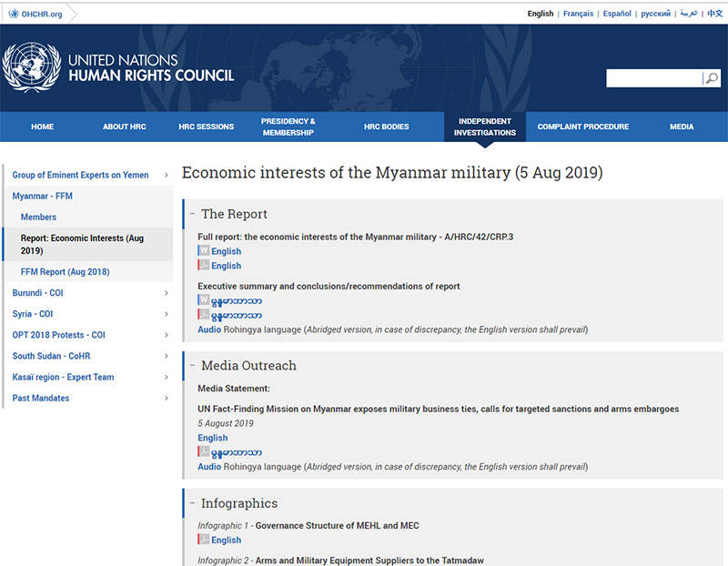Select English language at top
Viewport: 728px width, 566px height.
(x=541, y=14)
